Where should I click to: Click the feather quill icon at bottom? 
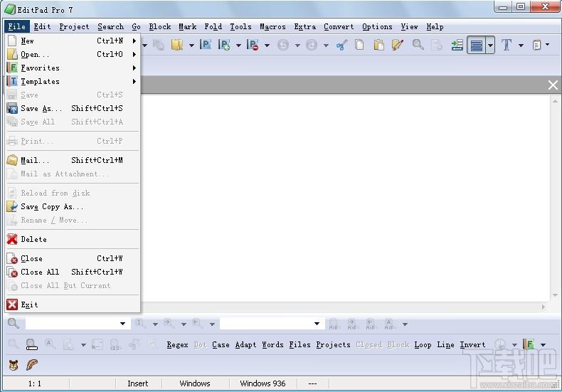[31, 365]
